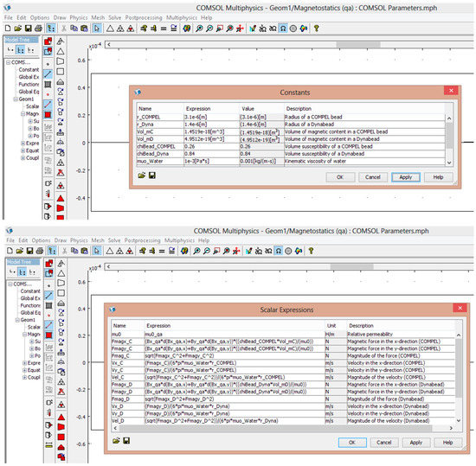
Task: Toggle Model Tree button in Constants window toolbar
Action: click(51, 29)
